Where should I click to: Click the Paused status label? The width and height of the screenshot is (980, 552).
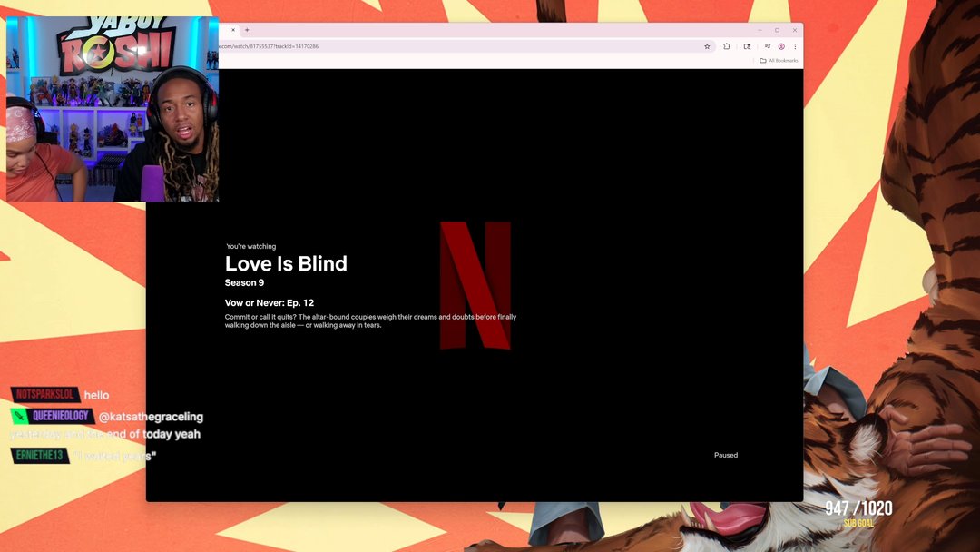coord(725,455)
